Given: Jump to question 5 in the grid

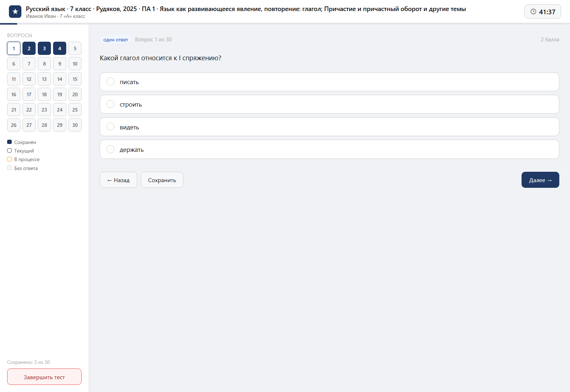Looking at the screenshot, I should (75, 48).
